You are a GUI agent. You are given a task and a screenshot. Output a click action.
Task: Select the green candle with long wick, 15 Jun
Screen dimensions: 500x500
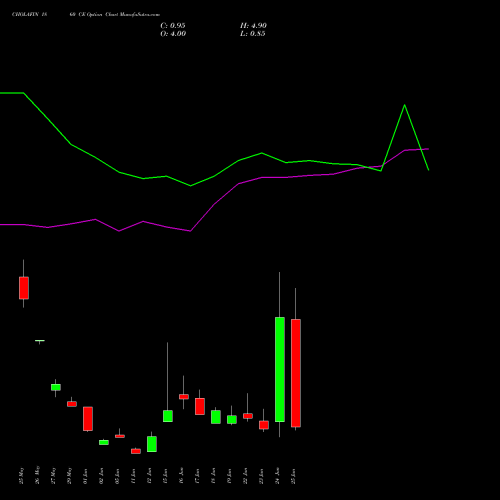coord(168,416)
